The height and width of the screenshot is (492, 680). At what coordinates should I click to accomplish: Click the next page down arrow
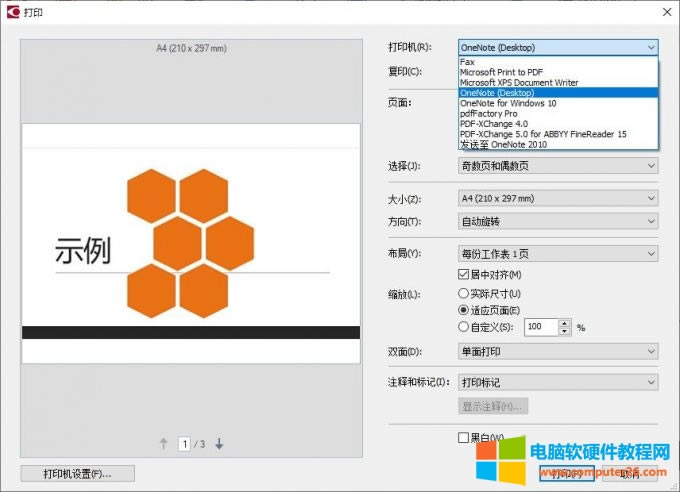pos(220,444)
